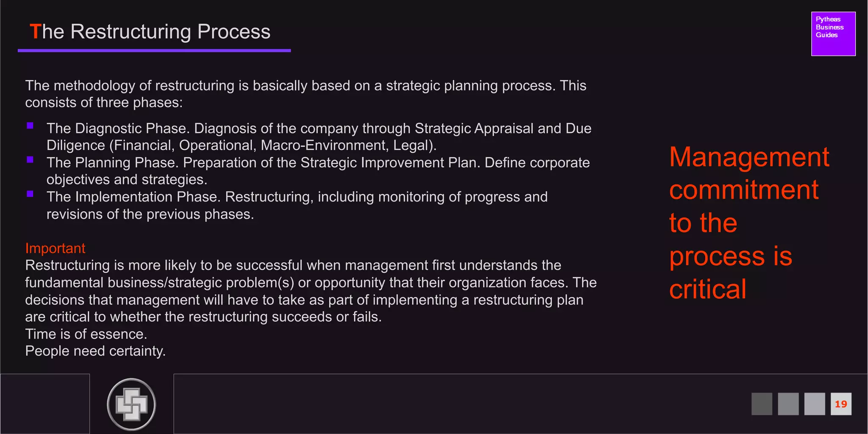Click the purple bullet beside Implementation Phase

click(x=30, y=194)
